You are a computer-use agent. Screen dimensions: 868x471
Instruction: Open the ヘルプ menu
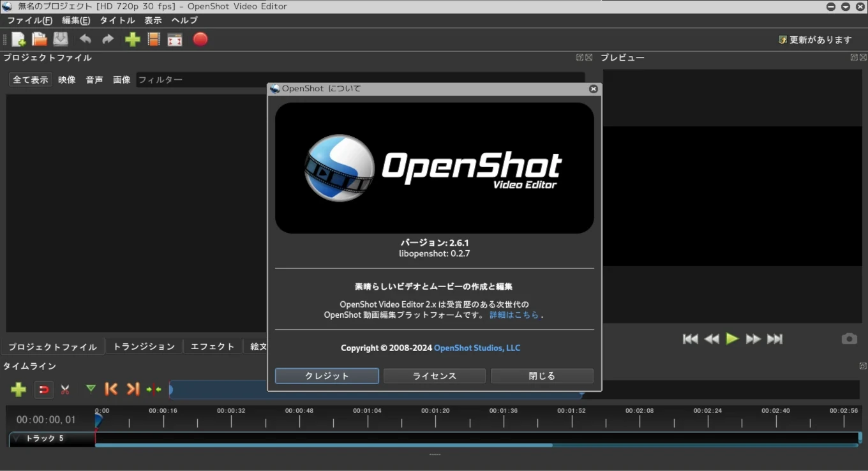coord(184,20)
